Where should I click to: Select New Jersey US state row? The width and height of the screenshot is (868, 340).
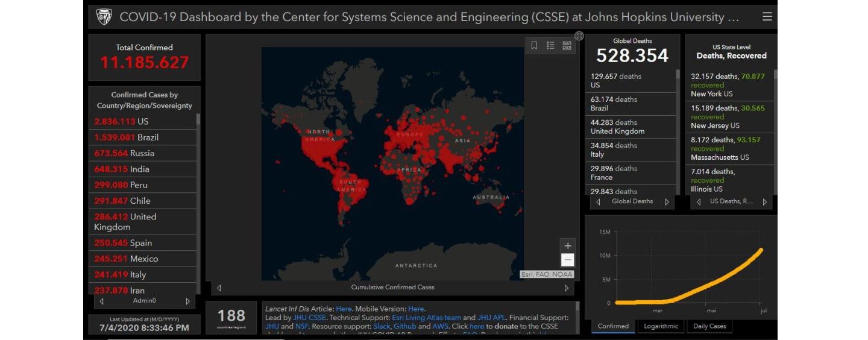[x=729, y=117]
